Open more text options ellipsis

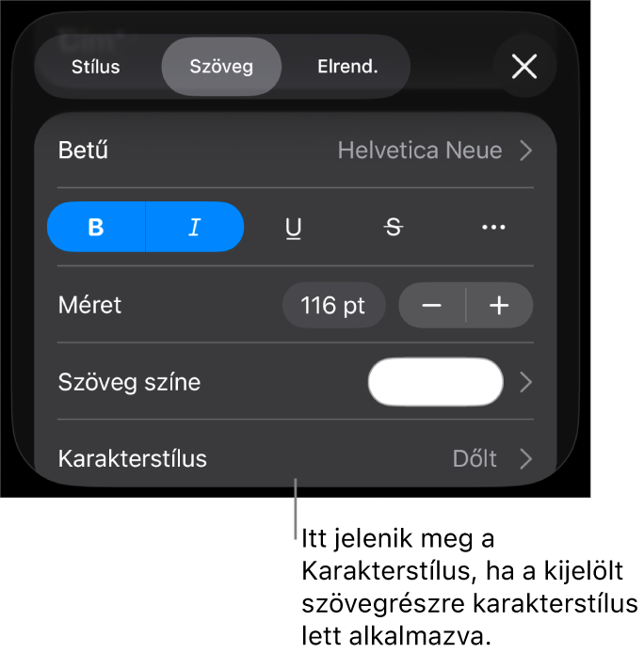pos(493,228)
